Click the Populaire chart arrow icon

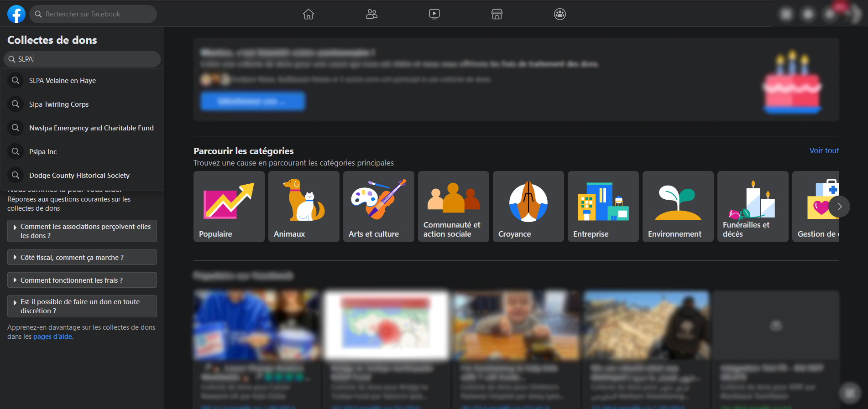click(x=229, y=201)
